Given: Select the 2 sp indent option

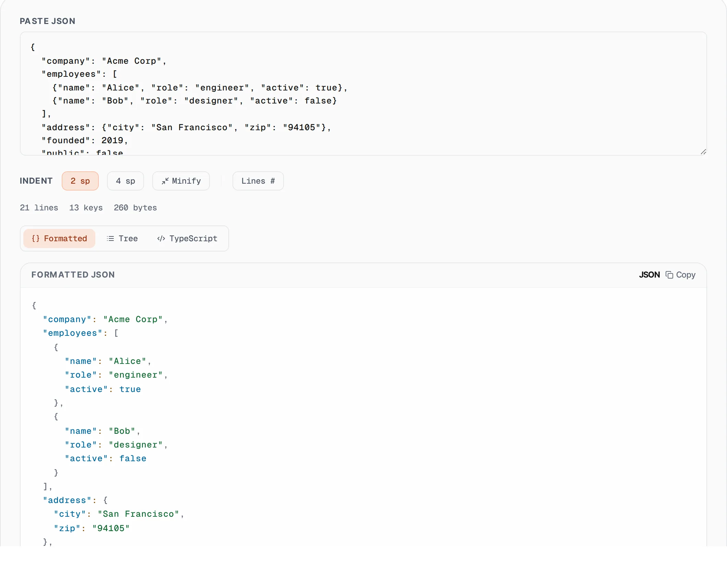Looking at the screenshot, I should click(80, 181).
